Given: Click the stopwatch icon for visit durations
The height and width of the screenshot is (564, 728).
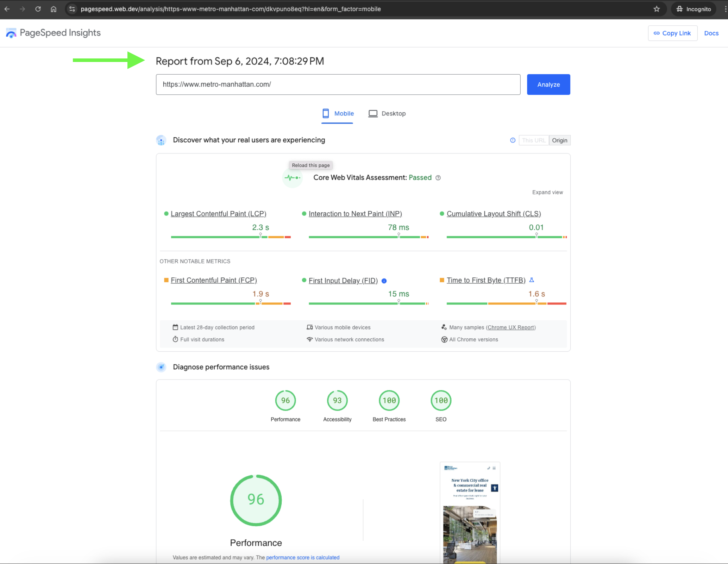Looking at the screenshot, I should point(175,339).
